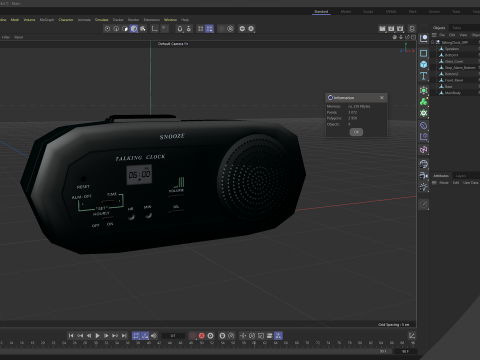Open the Help menu
The width and height of the screenshot is (480, 360).
click(x=185, y=20)
